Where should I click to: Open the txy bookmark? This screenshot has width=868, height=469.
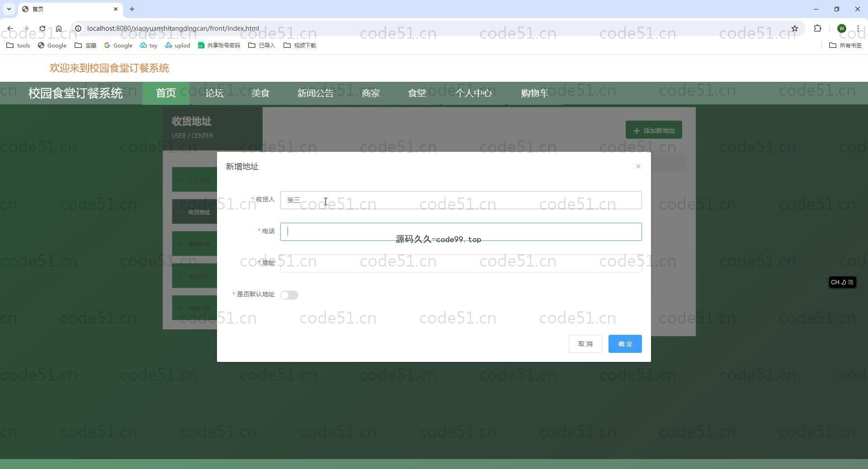click(149, 45)
